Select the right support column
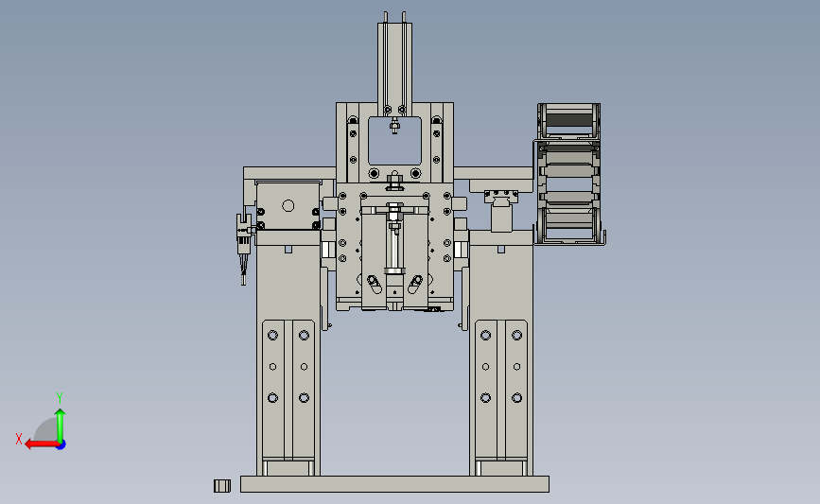Screen dimensions: 820x504 pos(501,354)
